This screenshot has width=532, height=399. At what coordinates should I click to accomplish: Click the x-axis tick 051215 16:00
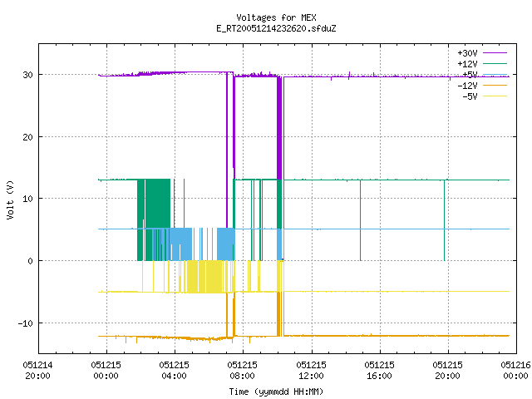coord(379,371)
